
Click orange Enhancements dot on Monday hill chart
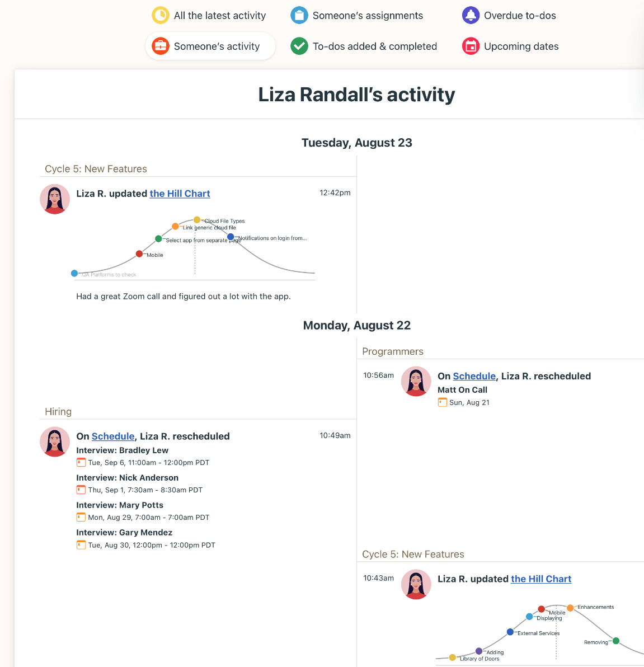pos(570,608)
